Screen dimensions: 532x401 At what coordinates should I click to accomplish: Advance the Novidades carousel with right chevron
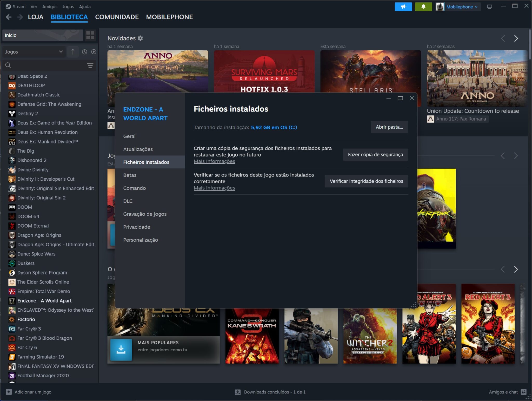pyautogui.click(x=516, y=38)
